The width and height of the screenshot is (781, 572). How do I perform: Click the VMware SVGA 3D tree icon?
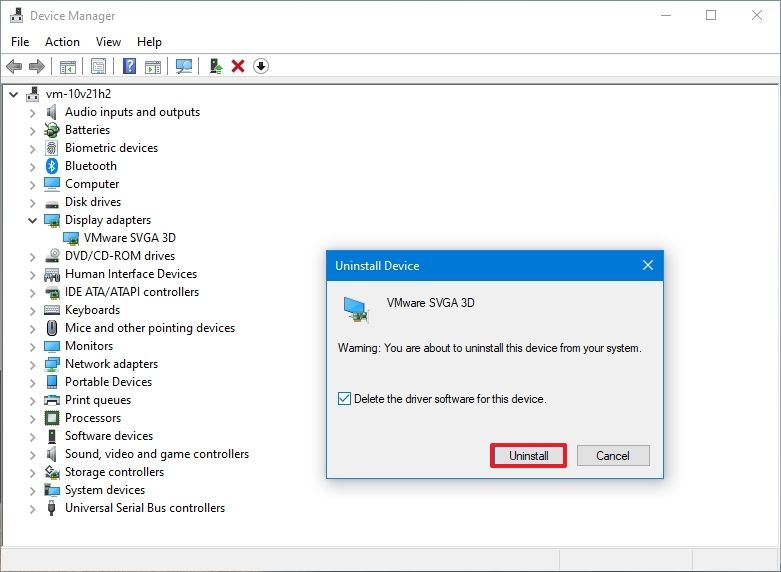click(x=71, y=238)
